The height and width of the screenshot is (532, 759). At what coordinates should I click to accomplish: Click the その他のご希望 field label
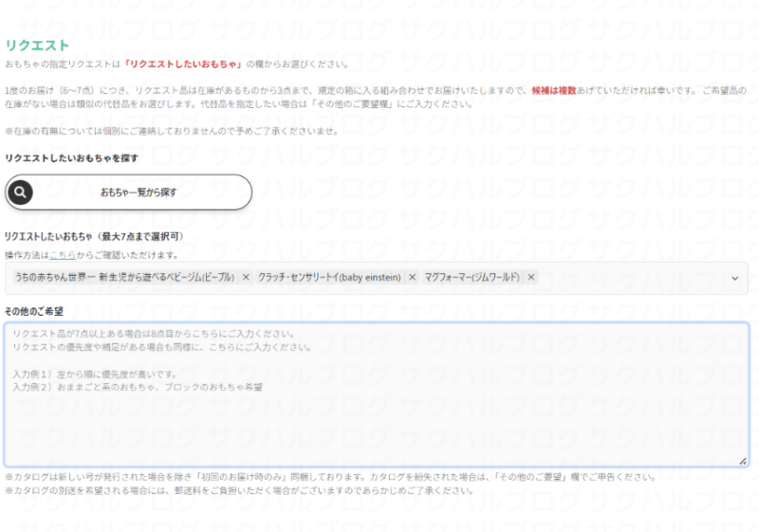coord(34,310)
